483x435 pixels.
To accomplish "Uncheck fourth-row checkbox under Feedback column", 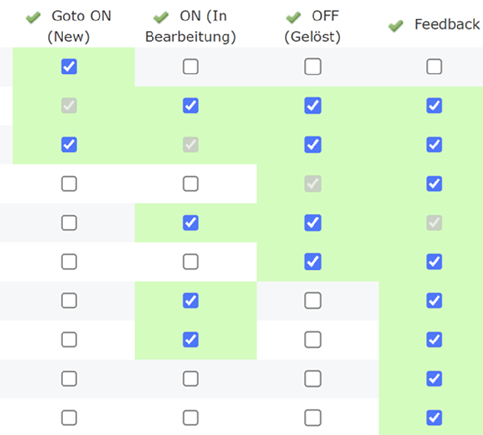I will [x=434, y=184].
